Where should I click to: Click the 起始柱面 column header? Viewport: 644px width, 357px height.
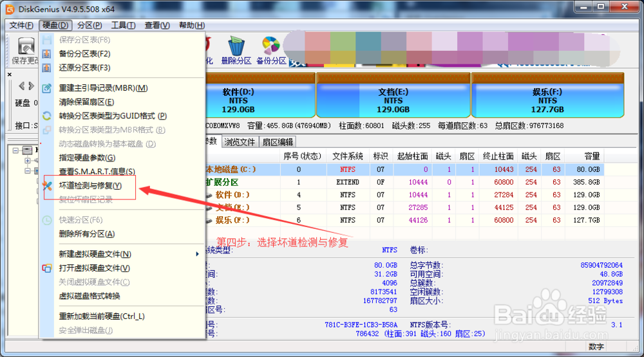[412, 156]
